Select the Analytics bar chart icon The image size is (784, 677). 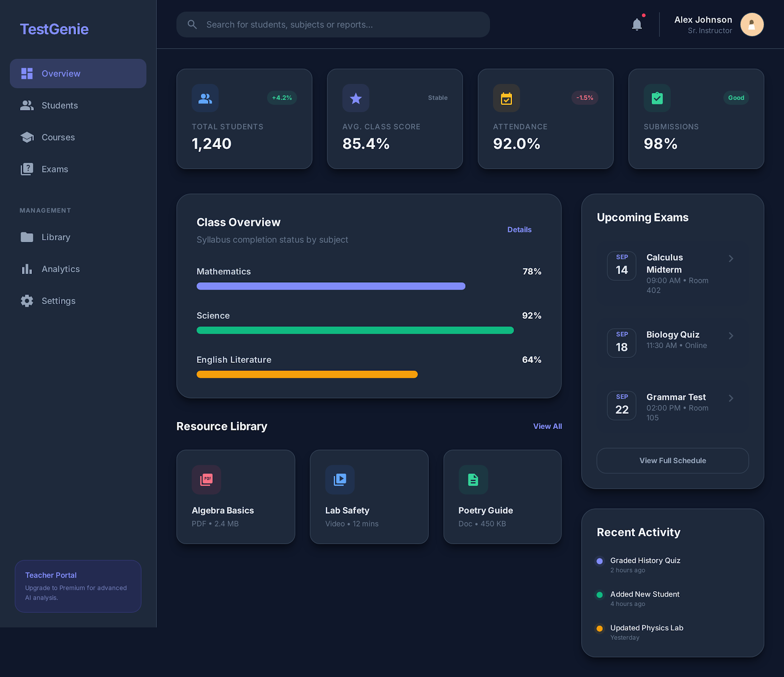(27, 269)
